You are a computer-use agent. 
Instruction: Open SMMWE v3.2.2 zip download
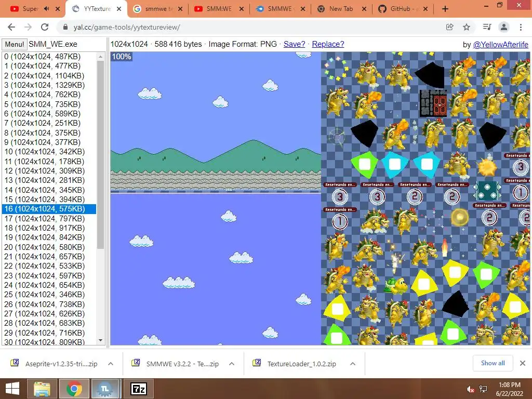click(182, 364)
